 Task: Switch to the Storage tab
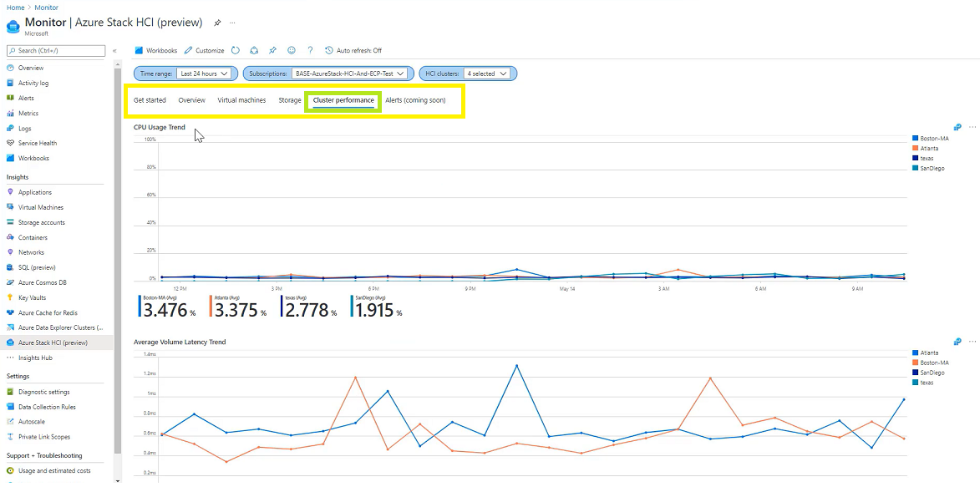289,100
